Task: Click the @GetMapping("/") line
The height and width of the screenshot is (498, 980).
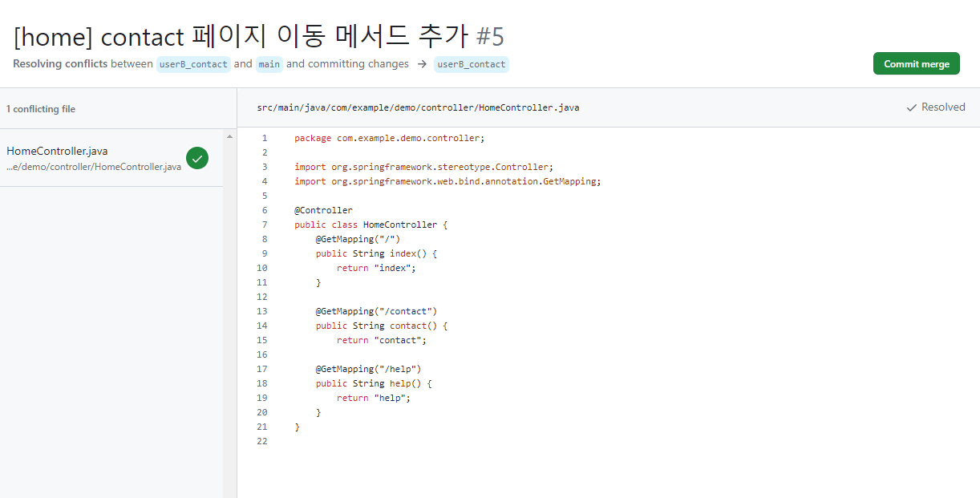Action: 358,239
